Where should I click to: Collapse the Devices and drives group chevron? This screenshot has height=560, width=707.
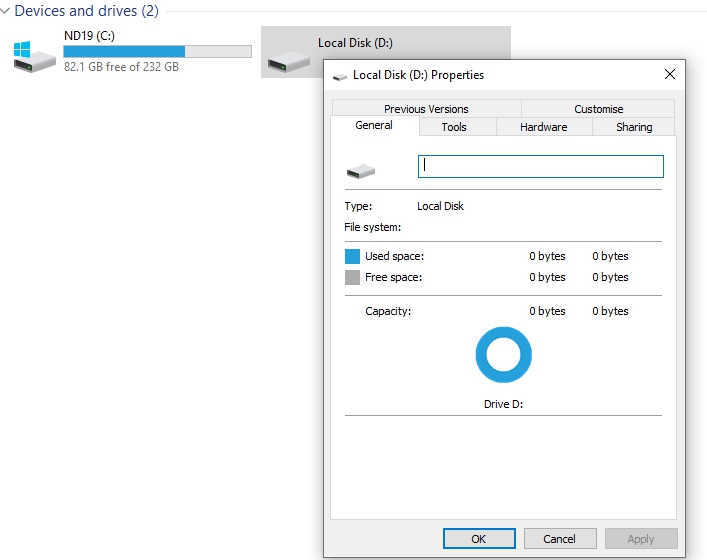(6, 12)
